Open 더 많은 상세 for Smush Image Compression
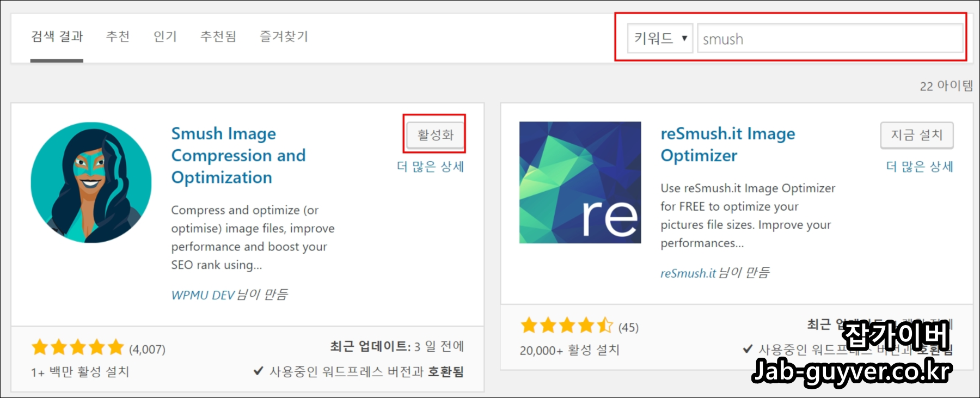 pyautogui.click(x=430, y=167)
